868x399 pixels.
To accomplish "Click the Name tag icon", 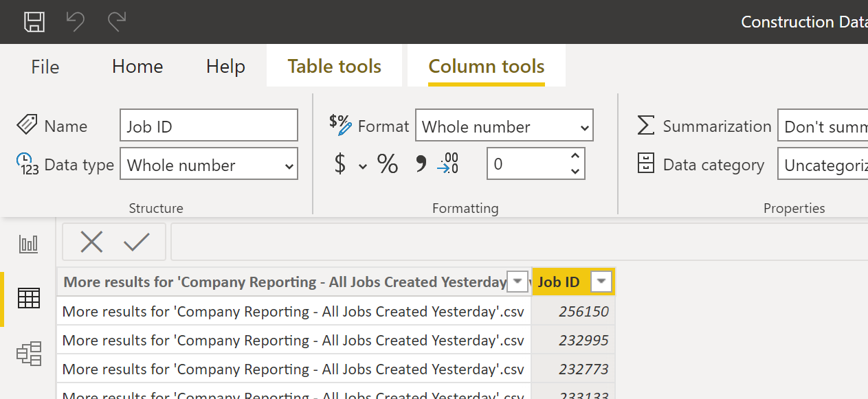I will click(27, 125).
